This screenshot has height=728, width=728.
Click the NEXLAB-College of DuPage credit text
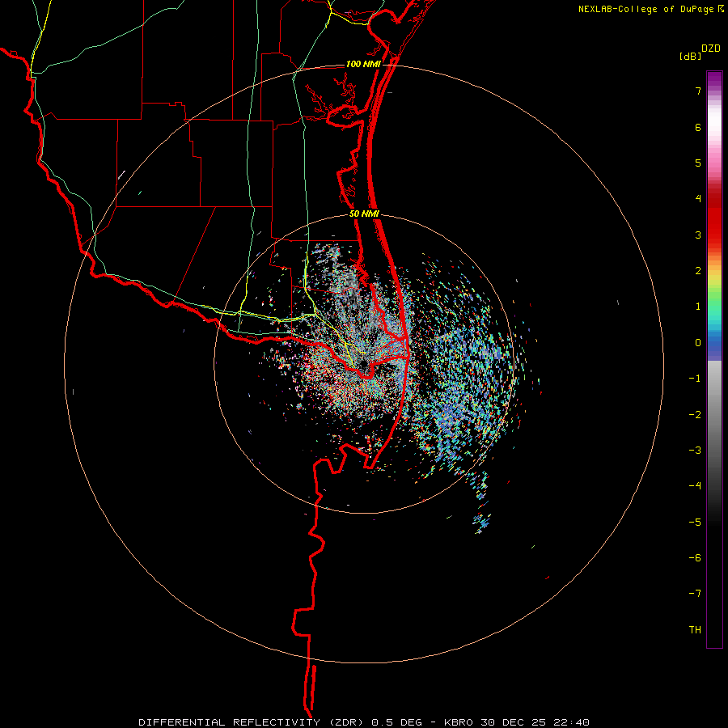coord(645,9)
